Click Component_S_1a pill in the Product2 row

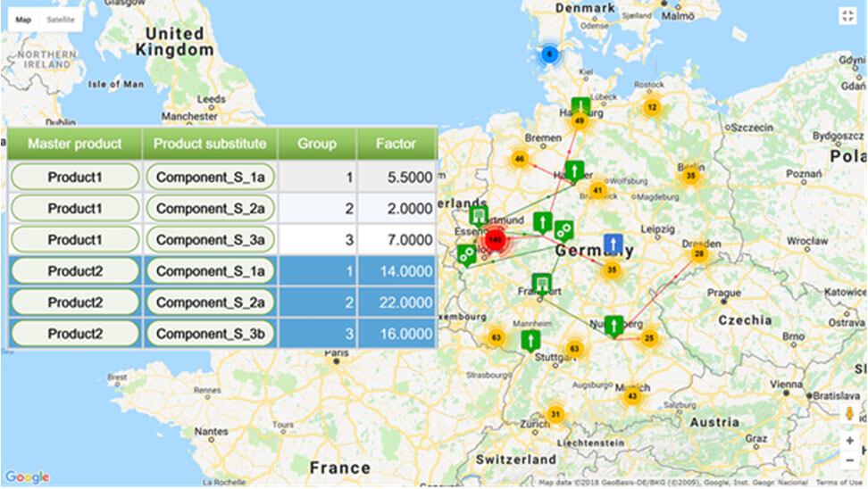coord(211,271)
